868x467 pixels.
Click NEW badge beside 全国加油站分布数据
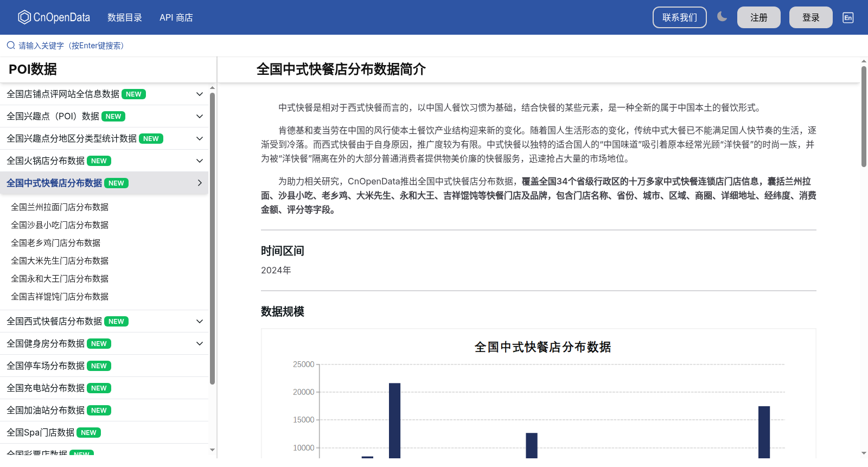coord(99,411)
